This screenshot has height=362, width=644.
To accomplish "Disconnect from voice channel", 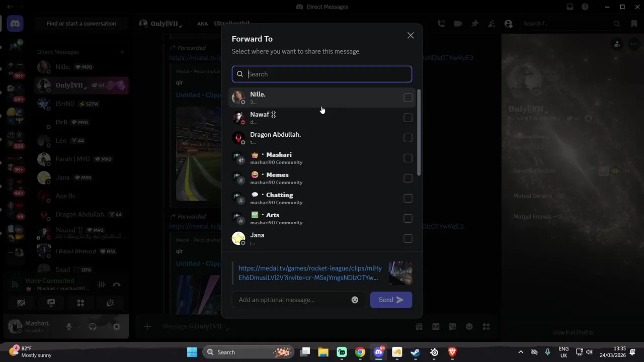I will [117, 285].
